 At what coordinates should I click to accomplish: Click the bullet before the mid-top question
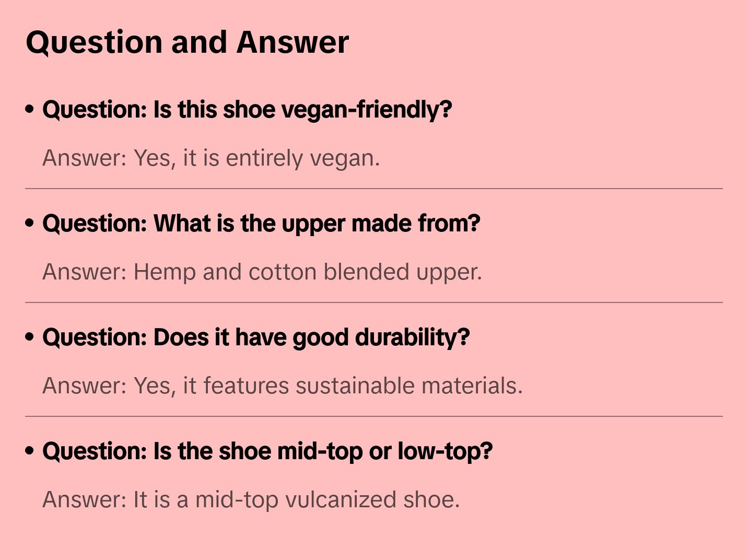click(30, 451)
